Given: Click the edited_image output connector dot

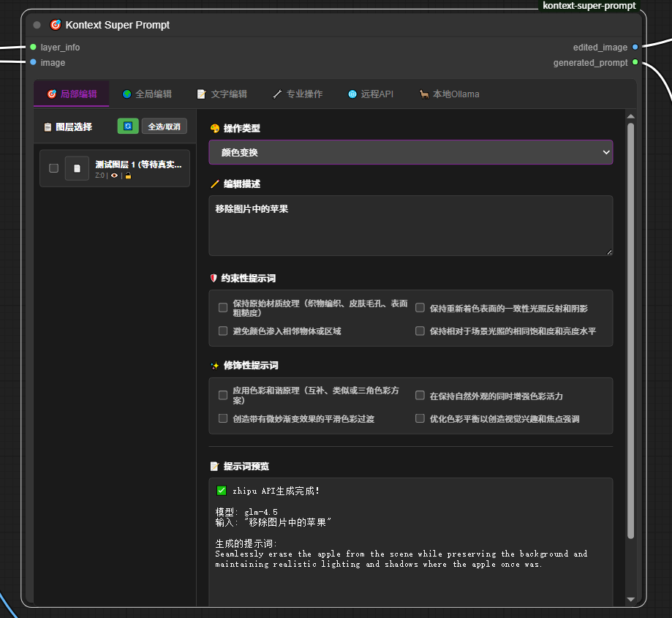Looking at the screenshot, I should pyautogui.click(x=635, y=47).
